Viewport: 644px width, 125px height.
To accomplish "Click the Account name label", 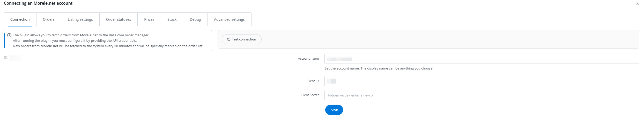I will (x=308, y=59).
